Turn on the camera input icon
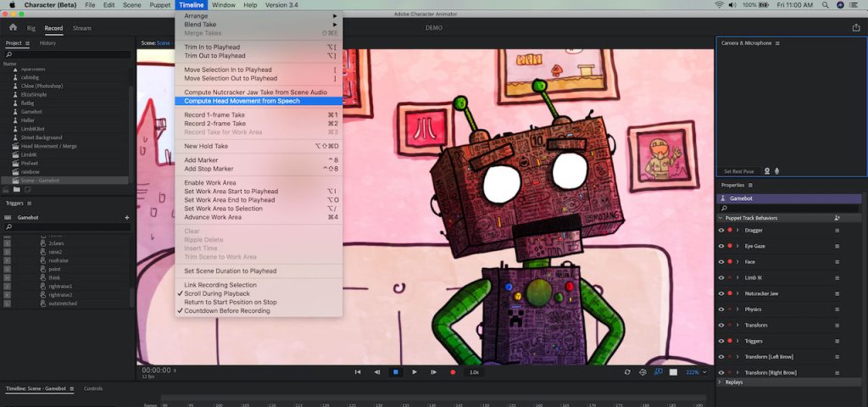The height and width of the screenshot is (407, 868). (x=767, y=171)
